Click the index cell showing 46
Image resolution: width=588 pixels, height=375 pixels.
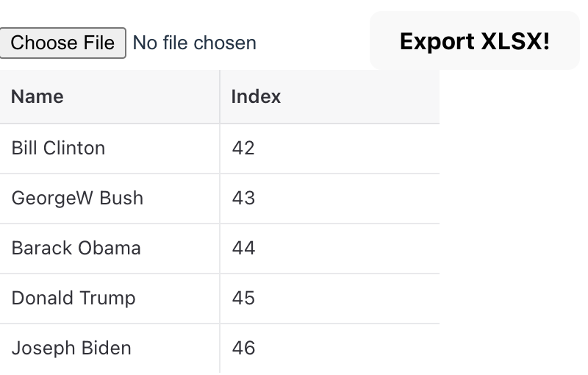point(243,348)
